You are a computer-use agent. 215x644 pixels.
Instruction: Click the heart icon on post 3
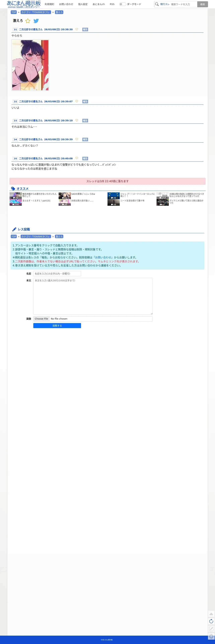[x=77, y=120]
